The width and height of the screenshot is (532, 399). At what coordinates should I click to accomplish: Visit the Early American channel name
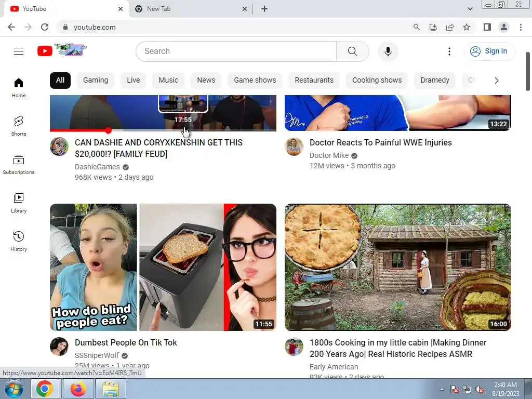(x=334, y=367)
